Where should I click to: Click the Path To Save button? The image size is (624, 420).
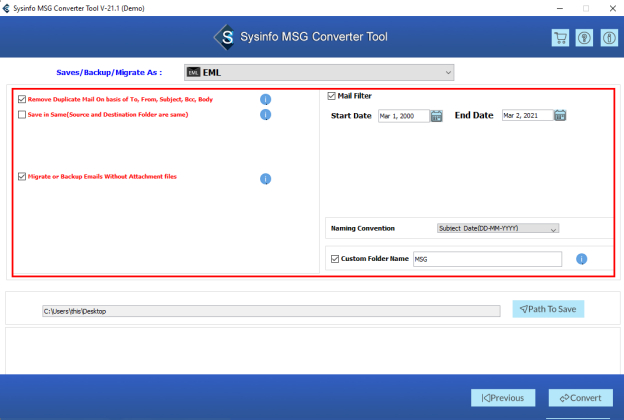click(x=548, y=309)
